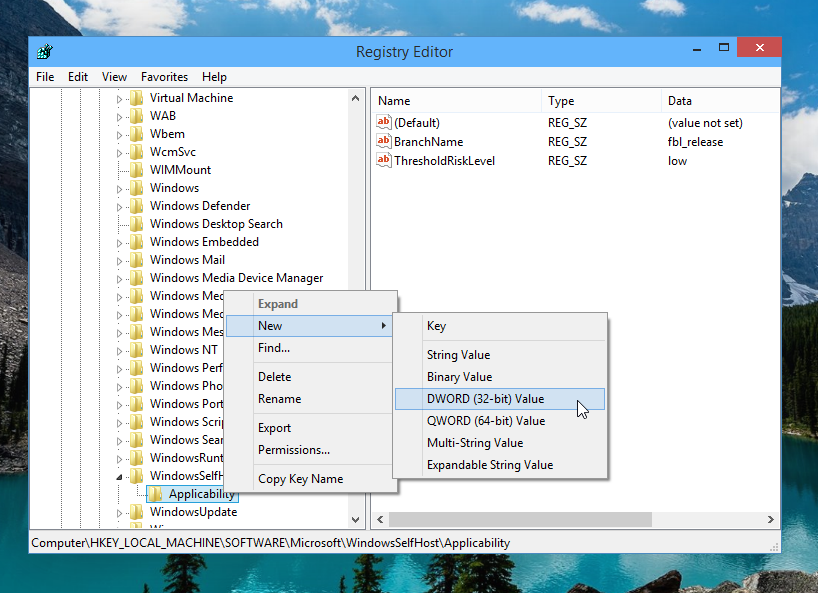
Task: Click the tree pane scroll down arrow
Action: coord(356,520)
